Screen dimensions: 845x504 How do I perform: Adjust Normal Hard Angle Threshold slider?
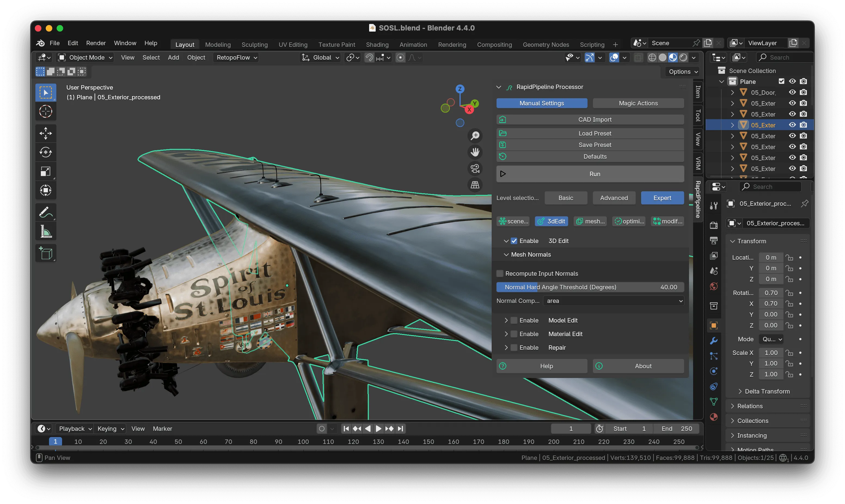pyautogui.click(x=590, y=287)
